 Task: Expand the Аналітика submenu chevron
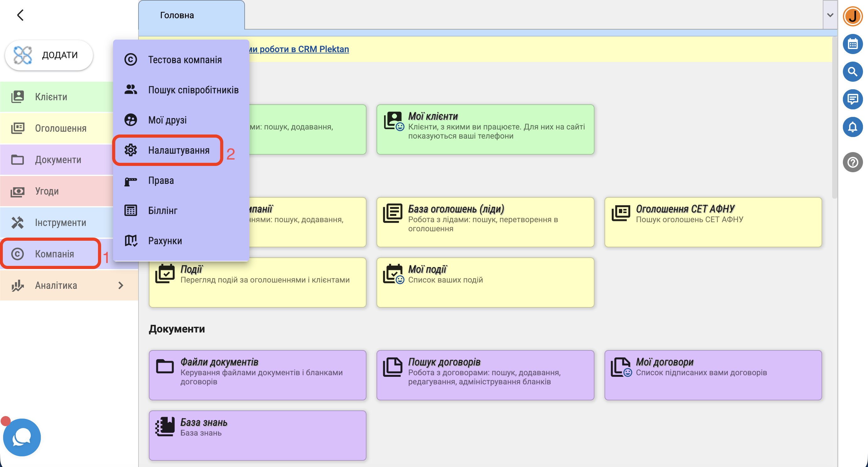pos(121,286)
